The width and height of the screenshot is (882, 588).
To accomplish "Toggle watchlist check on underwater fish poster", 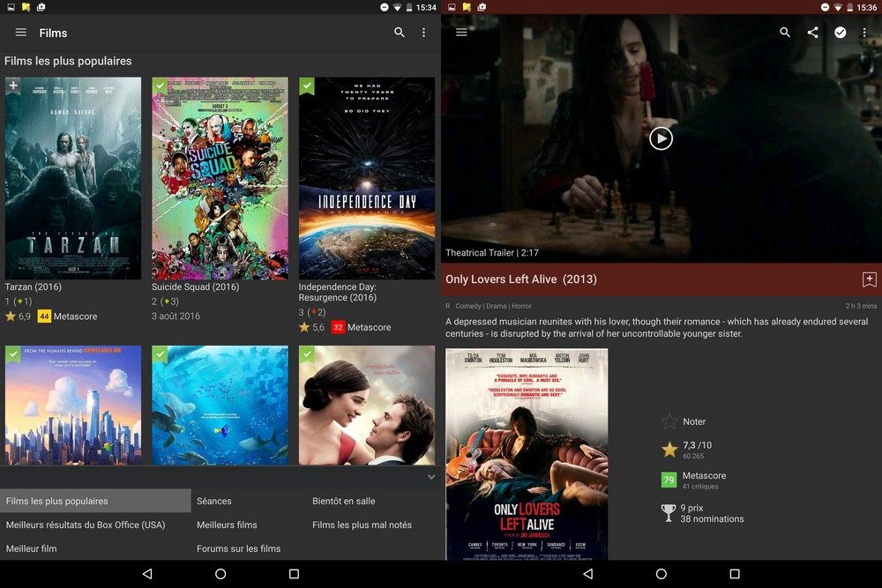I will point(160,354).
